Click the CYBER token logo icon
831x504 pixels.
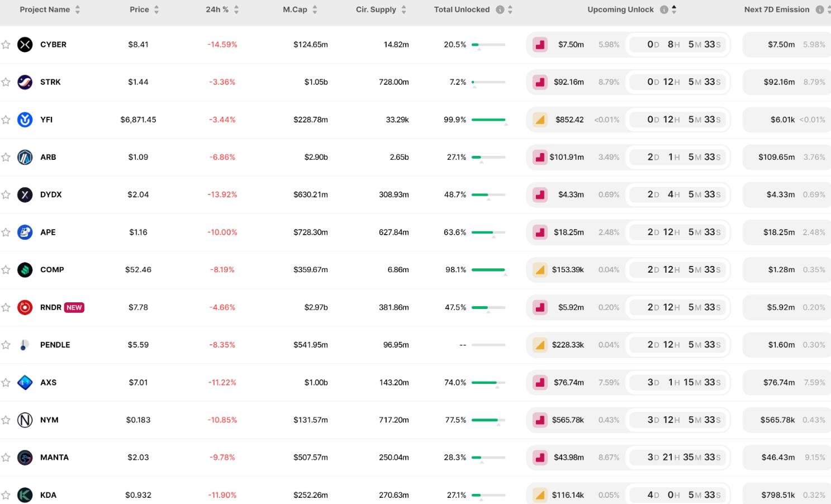click(25, 45)
